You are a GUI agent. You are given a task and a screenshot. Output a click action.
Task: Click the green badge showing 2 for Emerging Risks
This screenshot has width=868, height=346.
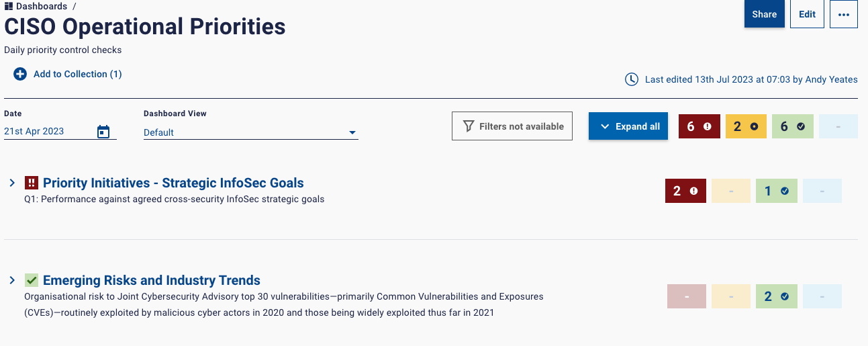[x=777, y=296]
